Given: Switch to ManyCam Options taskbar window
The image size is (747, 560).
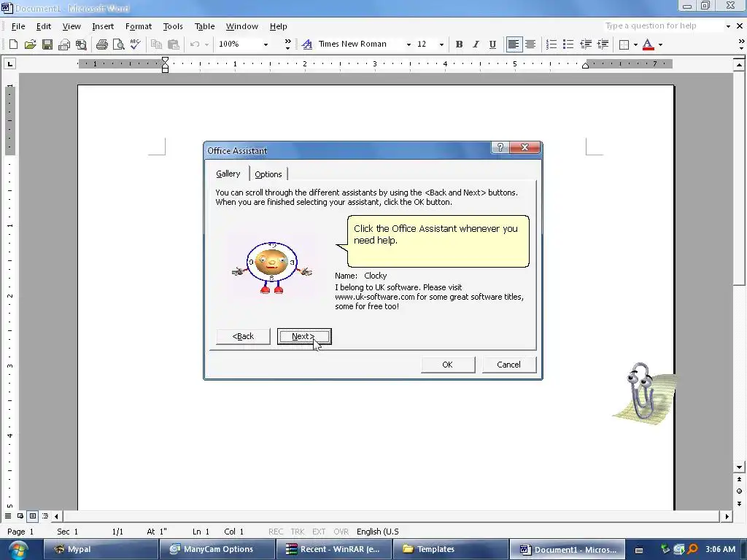Looking at the screenshot, I should pos(216,549).
